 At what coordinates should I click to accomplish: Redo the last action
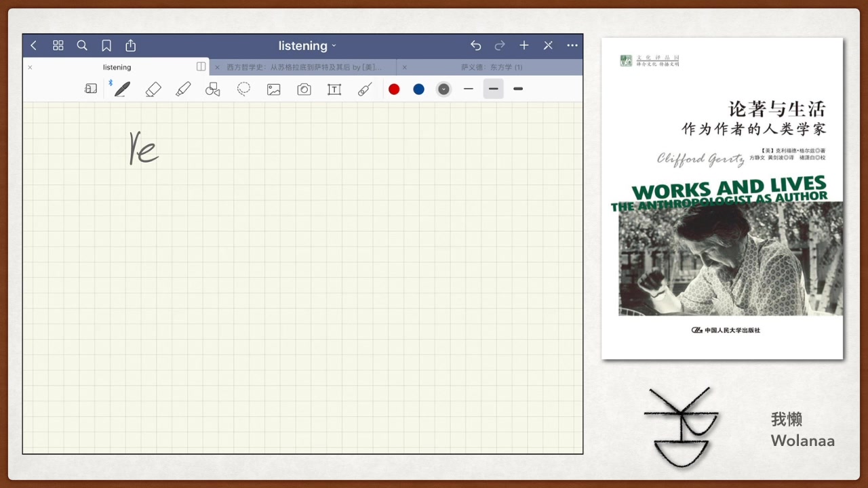click(500, 45)
